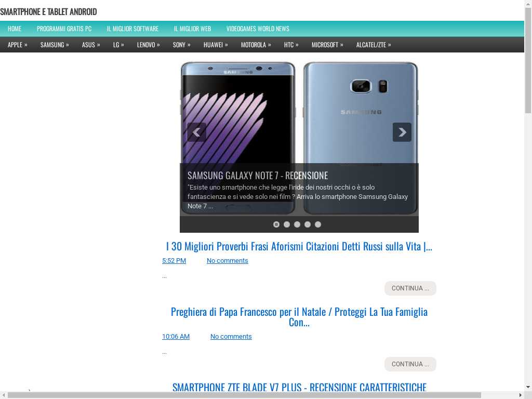Open the 30 Migliori Proverbi Russi post
Viewport: 532px width, 399px height.
click(299, 246)
